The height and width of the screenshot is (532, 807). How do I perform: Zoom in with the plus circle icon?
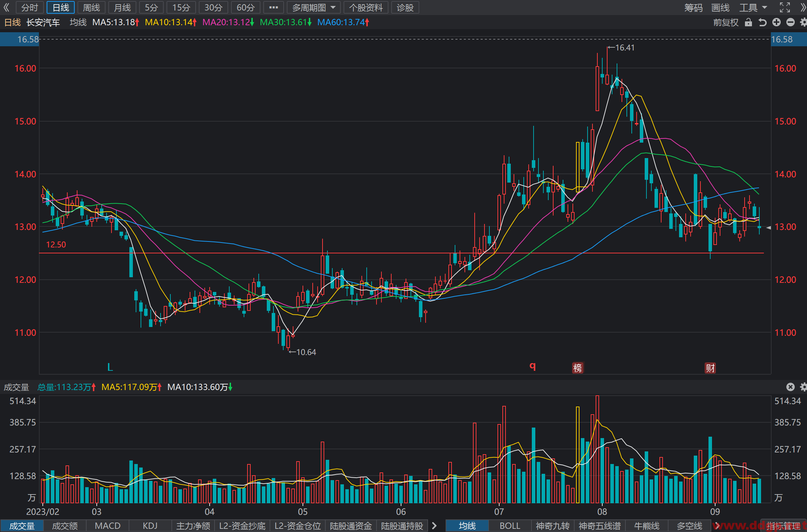777,22
